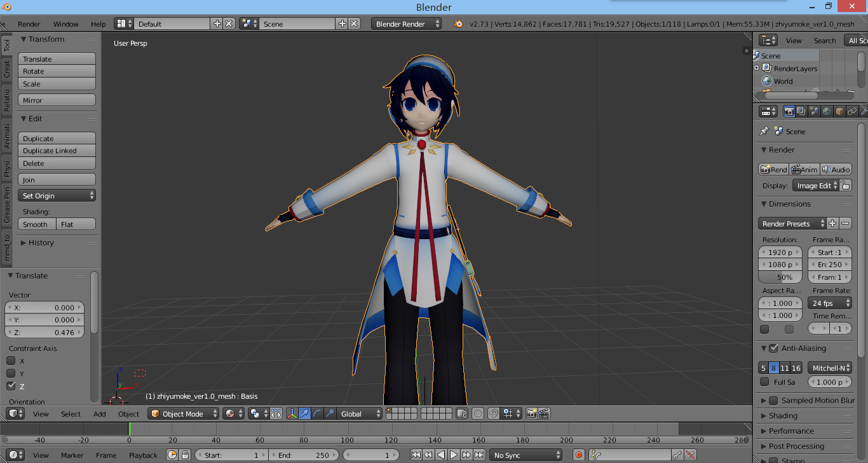868x463 pixels.
Task: Open the Playback menu in timeline
Action: 143,455
